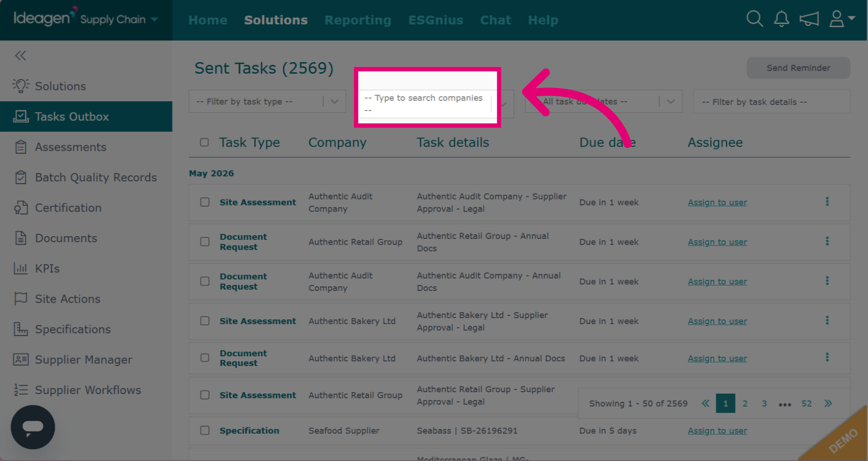This screenshot has height=461, width=868.
Task: Open the Reporting menu
Action: [358, 20]
